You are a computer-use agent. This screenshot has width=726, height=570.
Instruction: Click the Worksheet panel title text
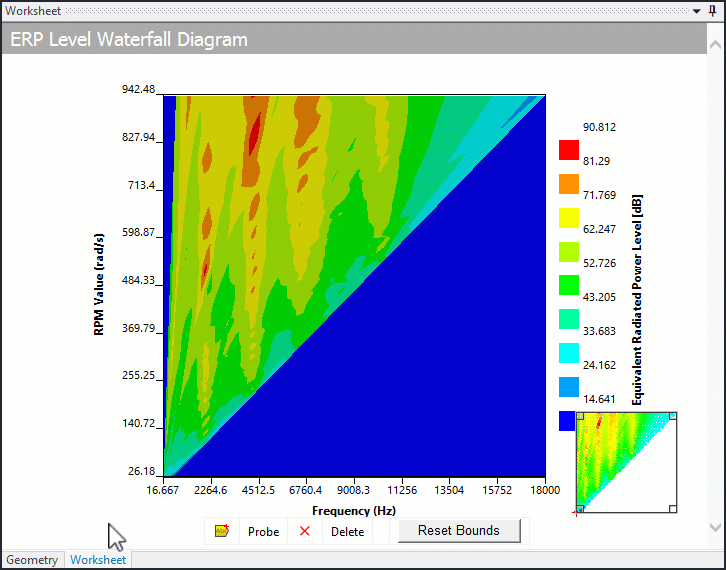coord(33,11)
